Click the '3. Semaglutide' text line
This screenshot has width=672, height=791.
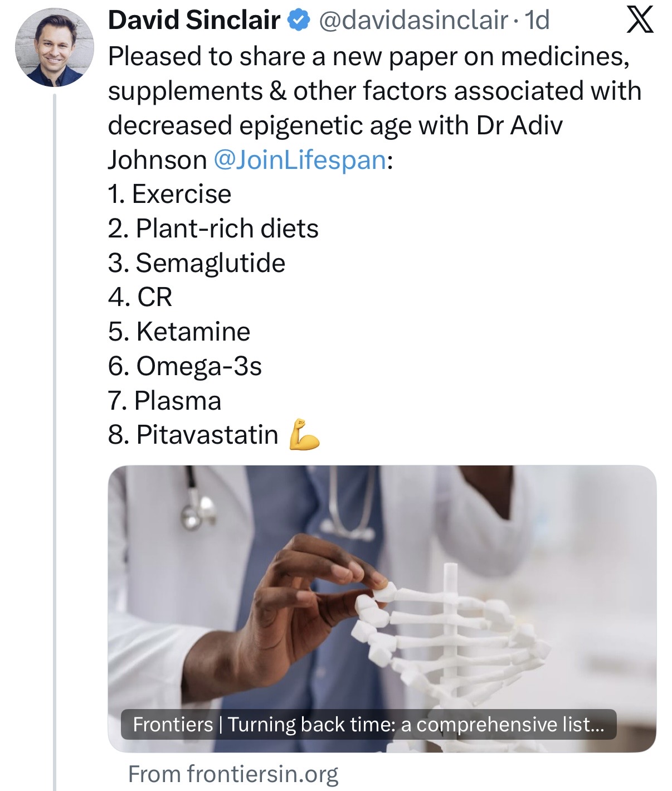pyautogui.click(x=197, y=263)
